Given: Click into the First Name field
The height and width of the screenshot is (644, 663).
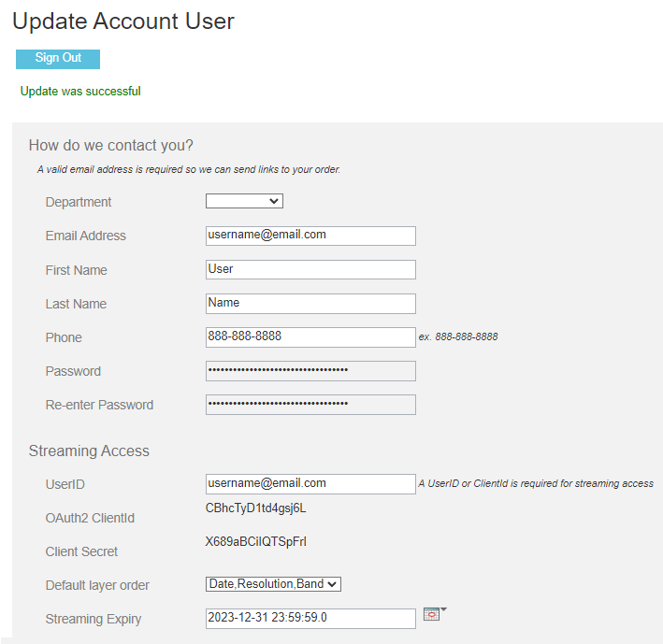Looking at the screenshot, I should (310, 269).
